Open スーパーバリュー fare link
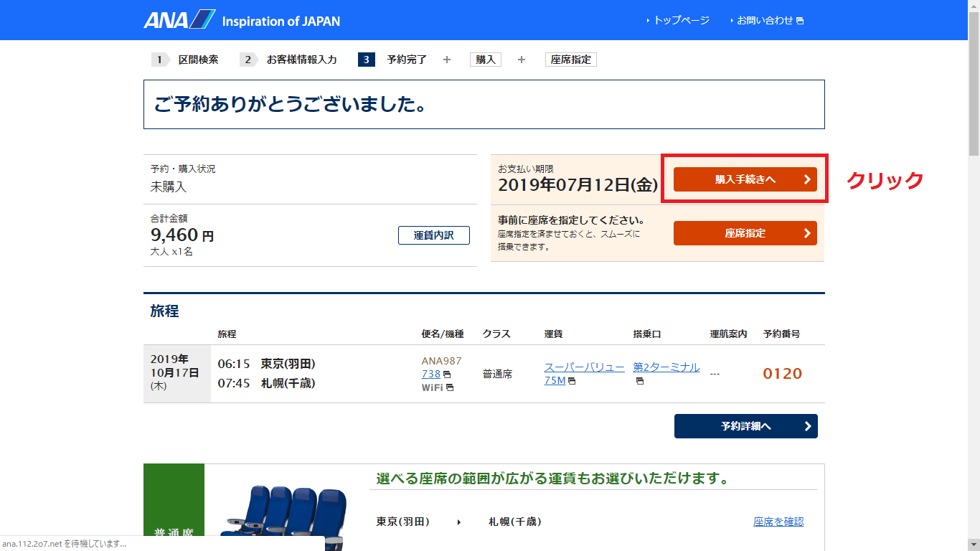Screen dimensions: 980x551 (x=584, y=367)
